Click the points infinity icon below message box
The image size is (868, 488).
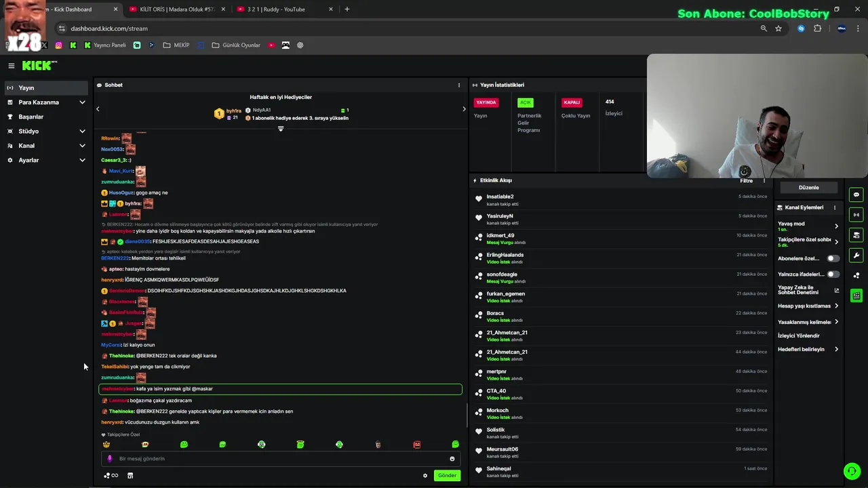[111, 476]
